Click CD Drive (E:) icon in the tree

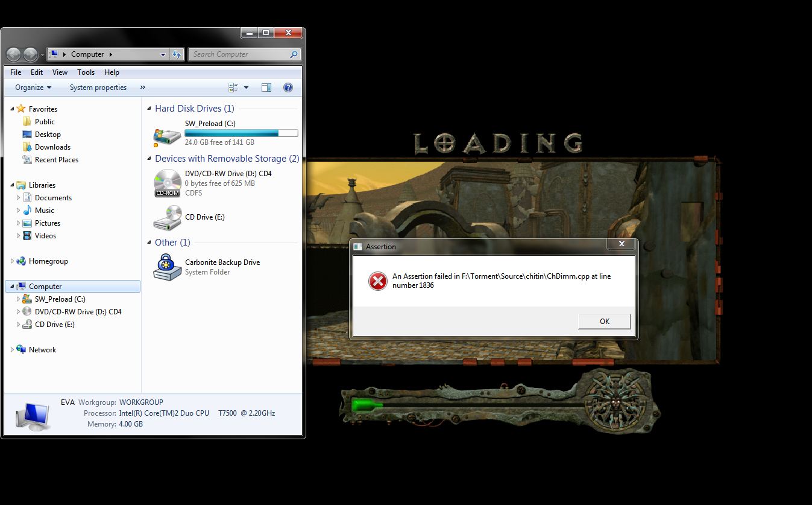tap(27, 325)
